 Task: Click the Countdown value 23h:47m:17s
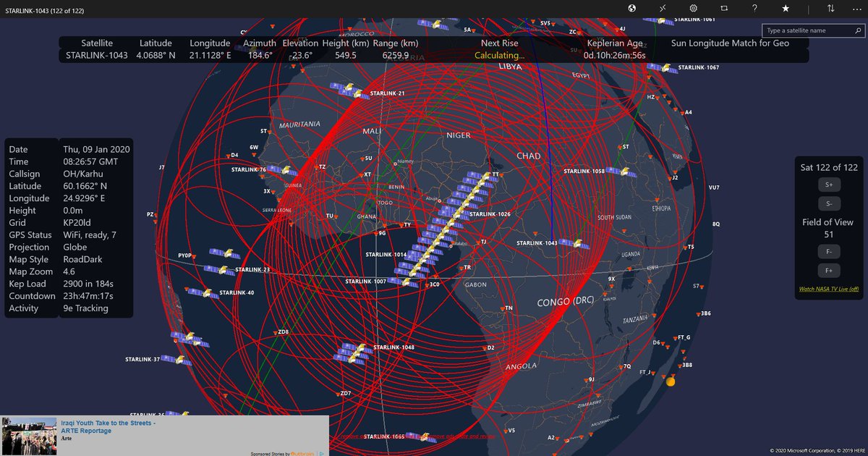[88, 296]
